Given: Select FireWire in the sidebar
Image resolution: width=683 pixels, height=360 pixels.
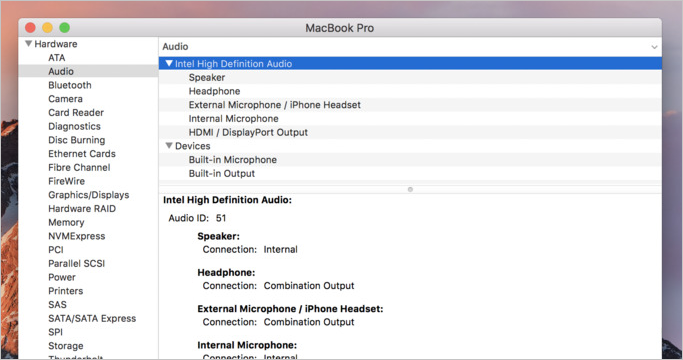Looking at the screenshot, I should pos(67,181).
